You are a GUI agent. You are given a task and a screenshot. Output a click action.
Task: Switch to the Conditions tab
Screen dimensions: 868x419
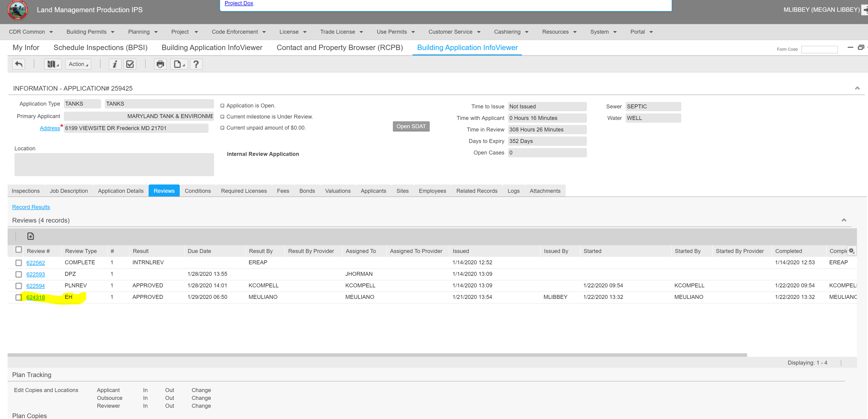click(x=197, y=191)
